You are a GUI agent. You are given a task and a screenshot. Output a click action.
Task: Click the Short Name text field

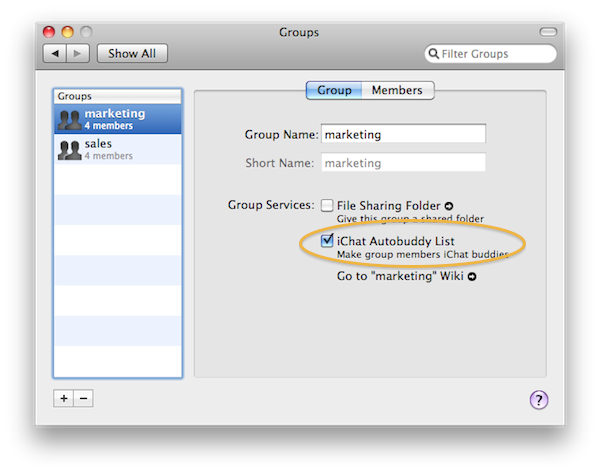click(402, 163)
